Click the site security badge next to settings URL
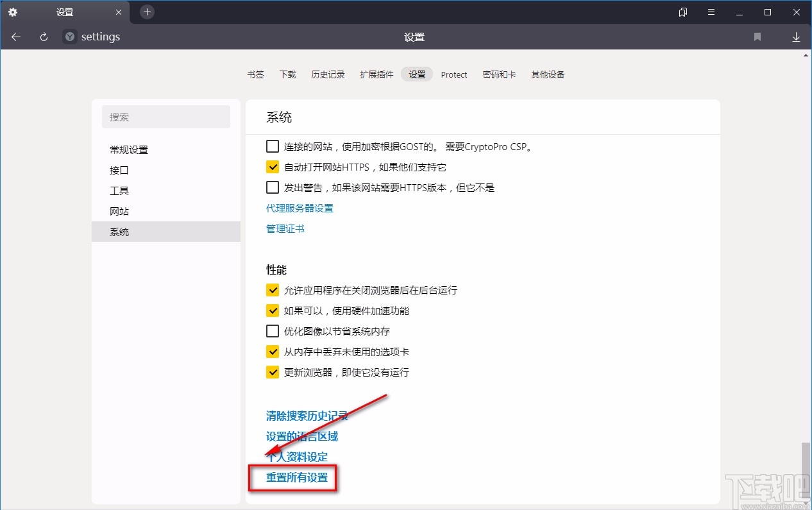This screenshot has height=510, width=812. click(69, 37)
